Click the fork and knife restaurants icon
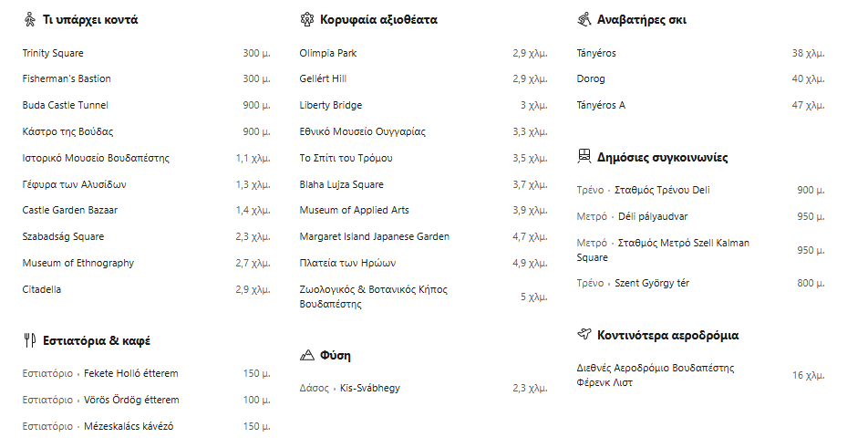Image resolution: width=868 pixels, height=448 pixels. point(30,340)
